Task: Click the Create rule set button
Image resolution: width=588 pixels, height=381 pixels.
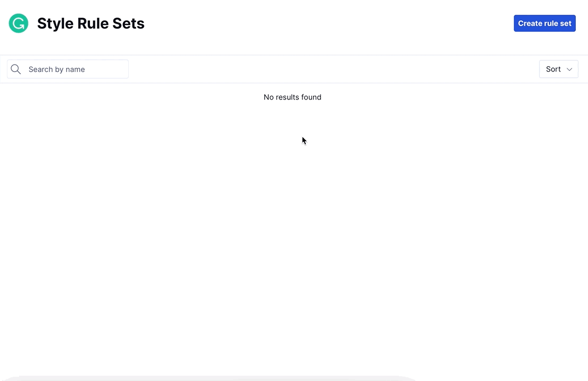Action: tap(545, 23)
